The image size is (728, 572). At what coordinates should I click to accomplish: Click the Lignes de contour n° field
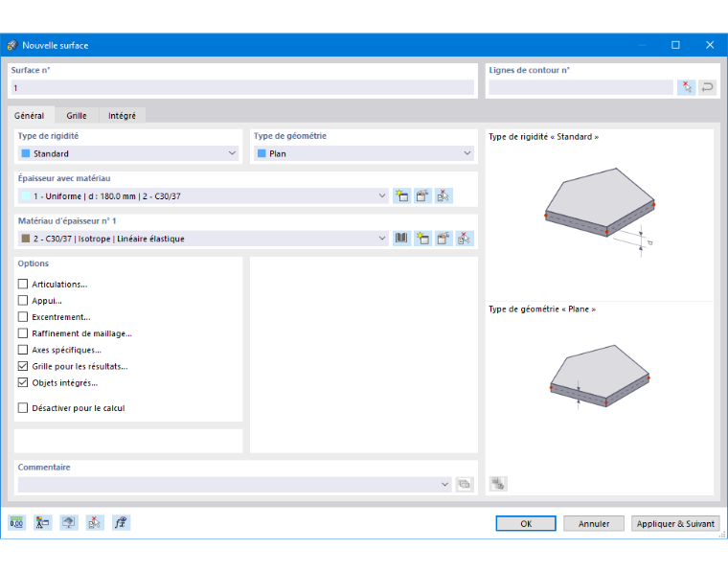click(x=580, y=87)
